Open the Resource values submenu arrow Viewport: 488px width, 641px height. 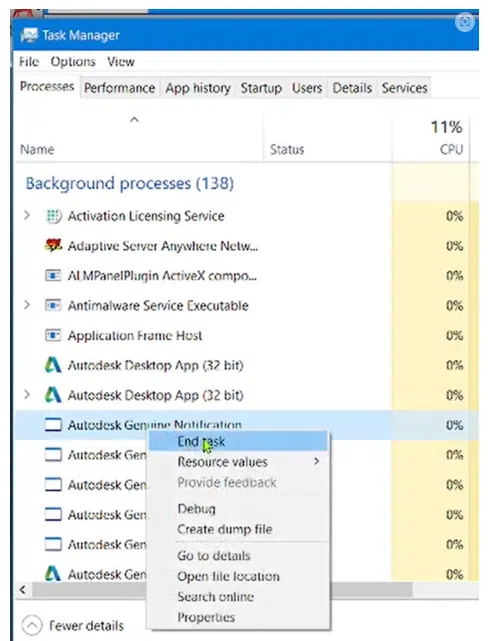316,462
